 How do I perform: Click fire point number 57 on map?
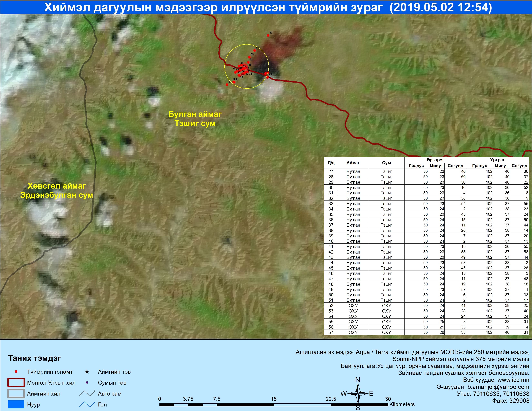coord(268,35)
